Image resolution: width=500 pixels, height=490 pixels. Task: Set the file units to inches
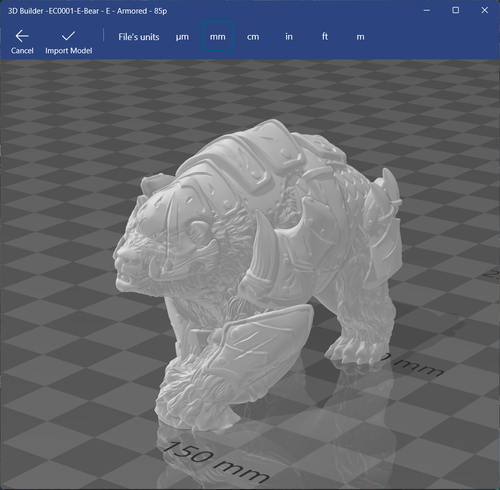289,36
